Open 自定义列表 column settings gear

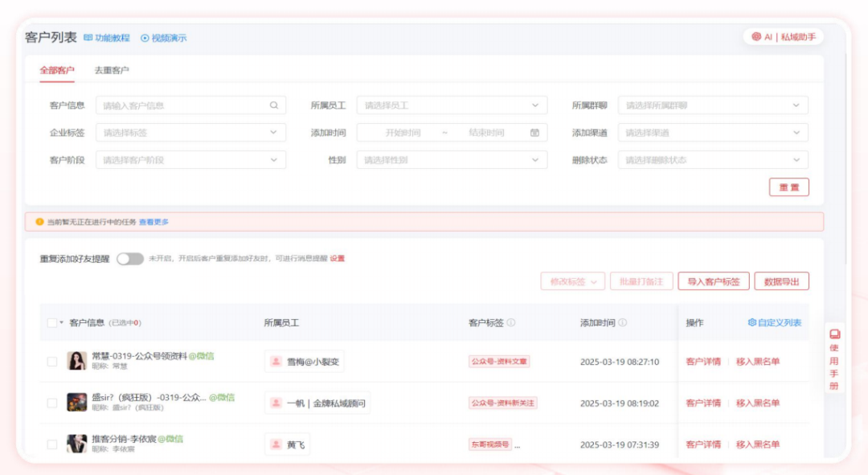pyautogui.click(x=752, y=322)
